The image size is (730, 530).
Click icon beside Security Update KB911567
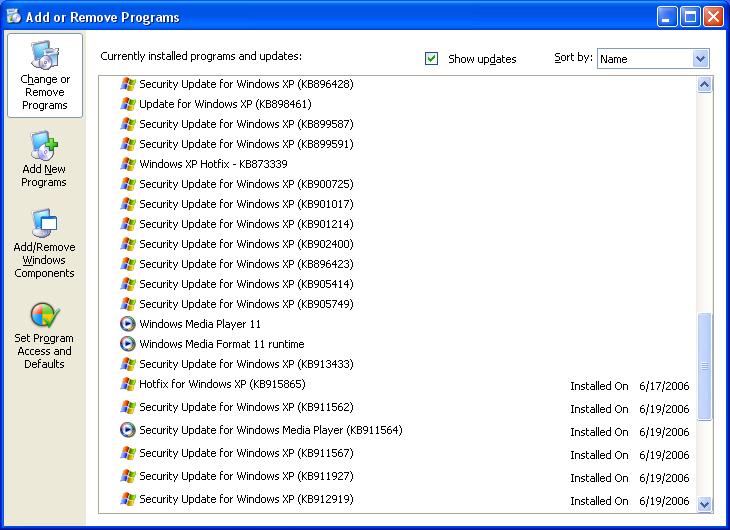click(128, 453)
